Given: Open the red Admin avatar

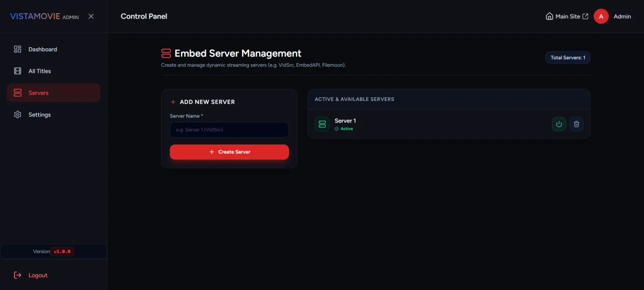Looking at the screenshot, I should [601, 17].
